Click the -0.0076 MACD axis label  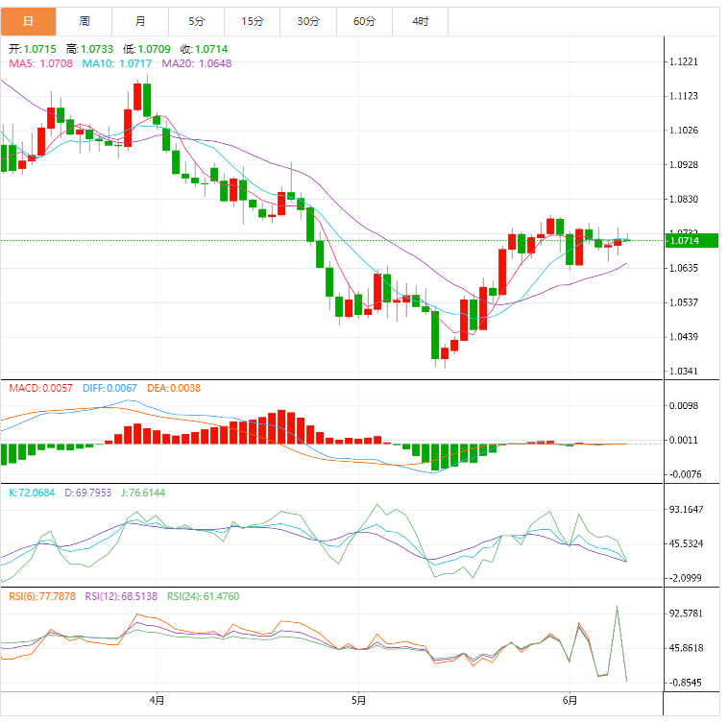point(685,474)
